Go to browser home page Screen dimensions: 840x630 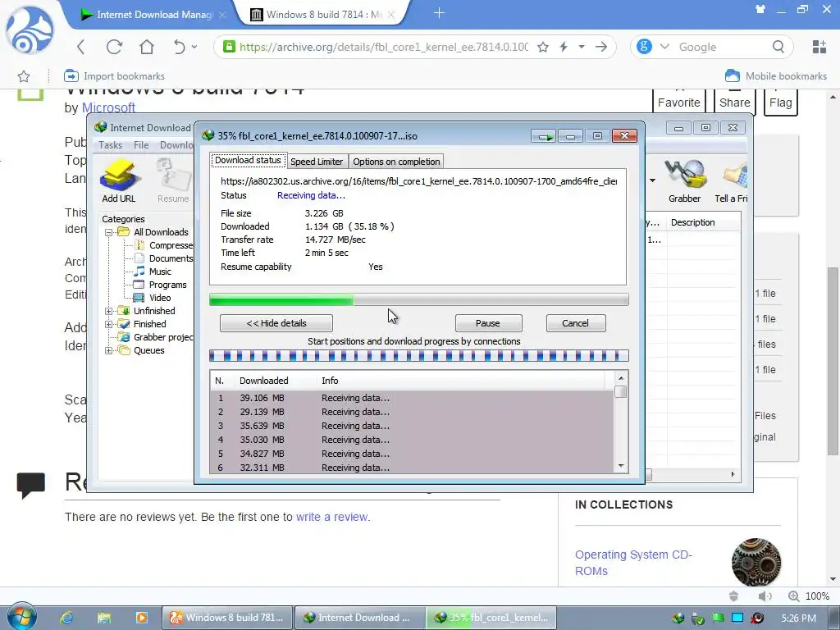pos(147,47)
